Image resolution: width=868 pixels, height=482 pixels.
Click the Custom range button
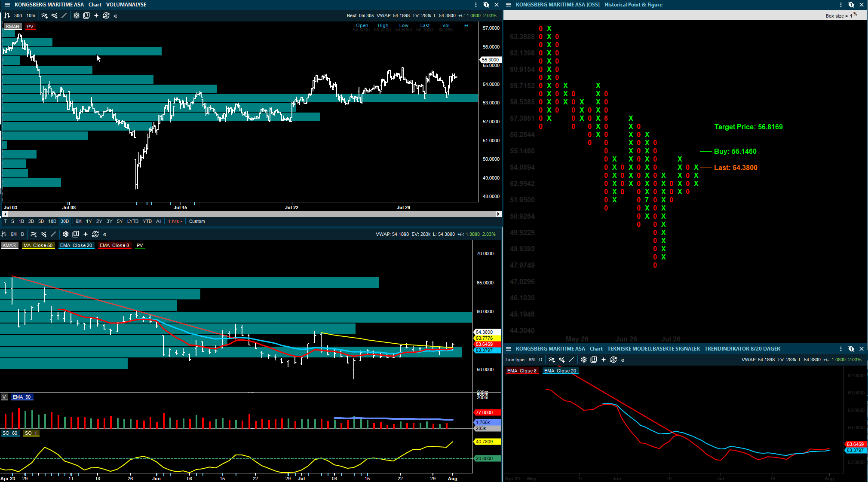point(197,222)
